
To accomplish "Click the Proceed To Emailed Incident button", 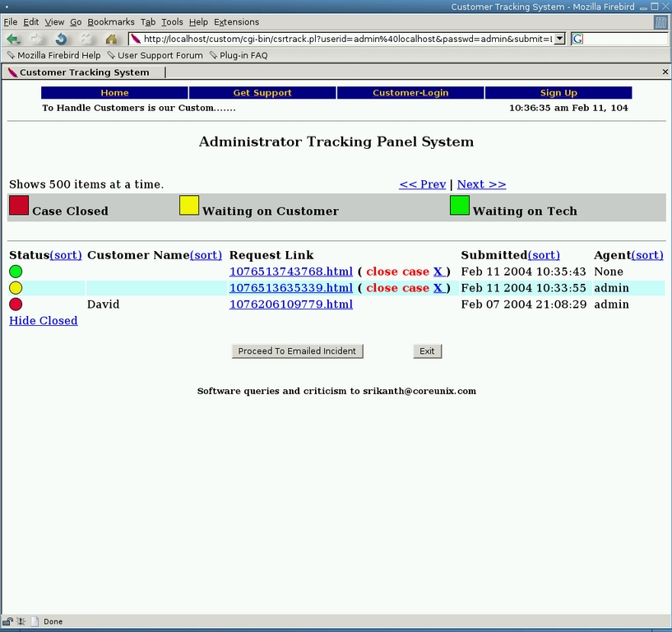I will point(297,351).
